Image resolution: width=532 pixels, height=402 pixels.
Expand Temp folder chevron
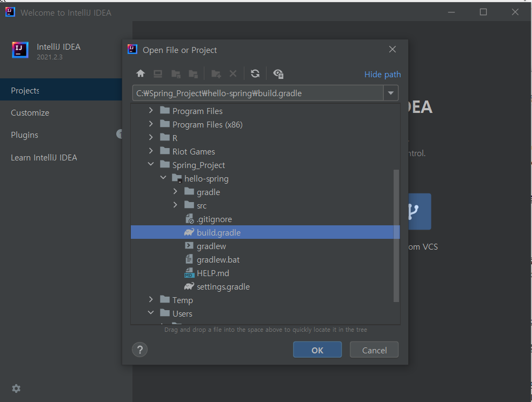tap(151, 300)
